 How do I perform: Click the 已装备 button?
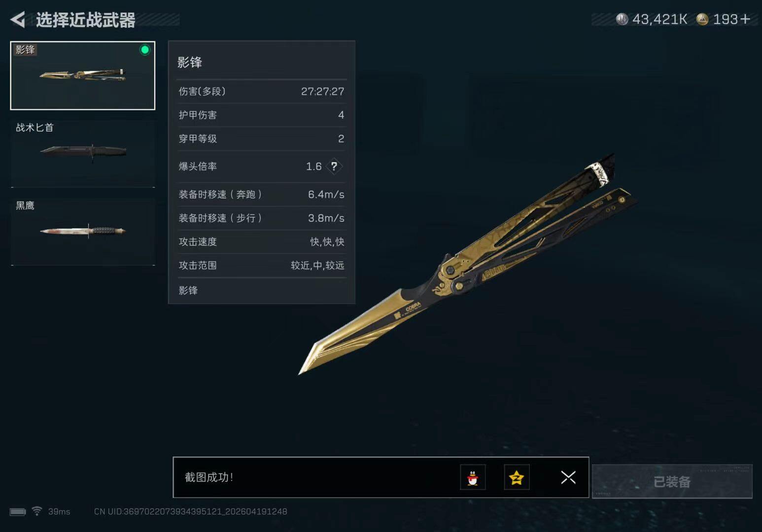tap(672, 481)
